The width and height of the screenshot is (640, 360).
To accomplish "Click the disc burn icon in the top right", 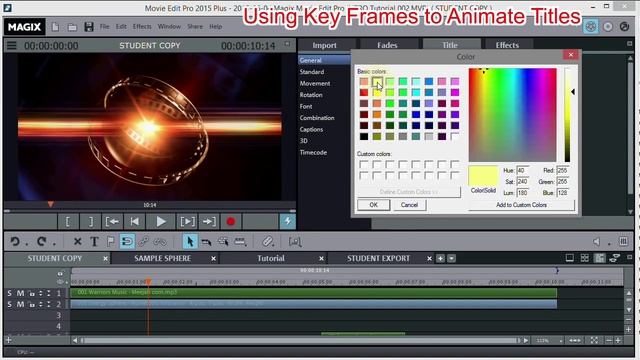I will point(608,27).
